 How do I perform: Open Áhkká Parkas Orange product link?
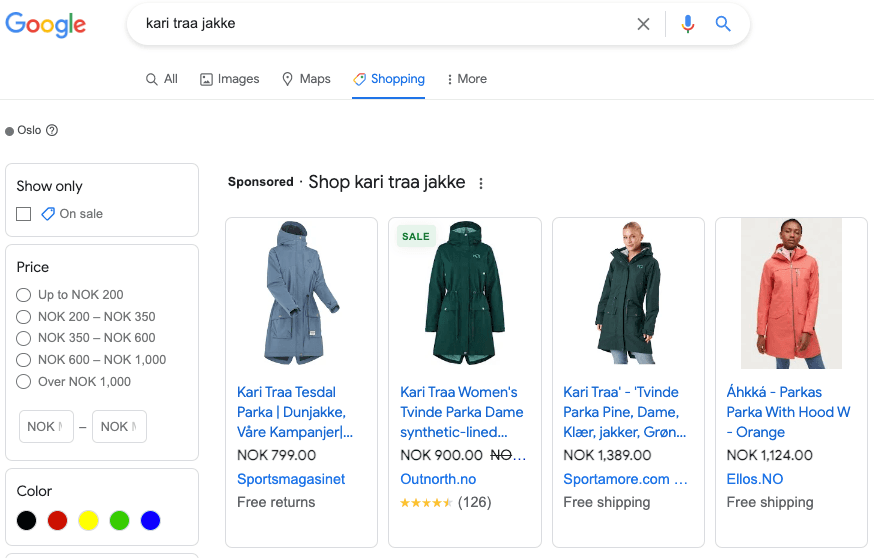point(788,413)
